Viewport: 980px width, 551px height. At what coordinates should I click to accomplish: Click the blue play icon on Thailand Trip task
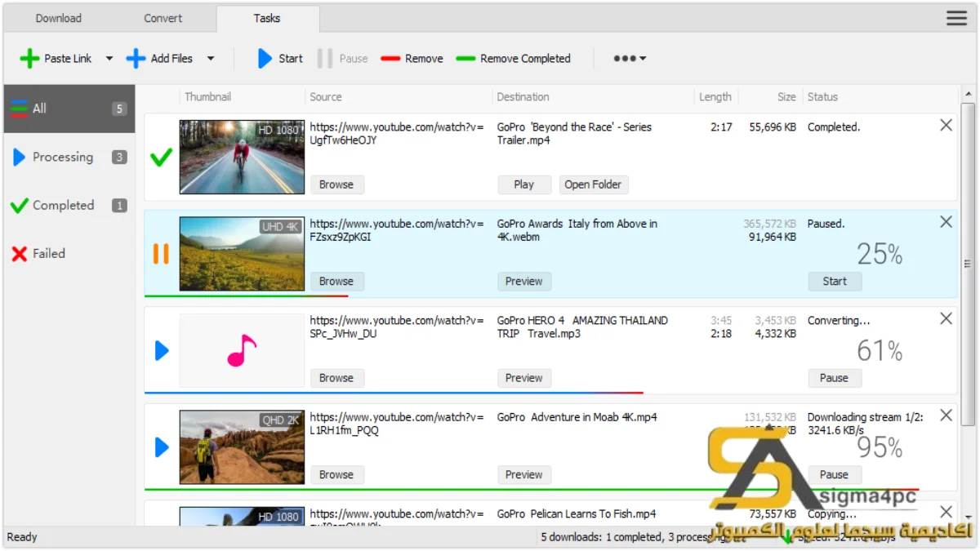point(162,351)
